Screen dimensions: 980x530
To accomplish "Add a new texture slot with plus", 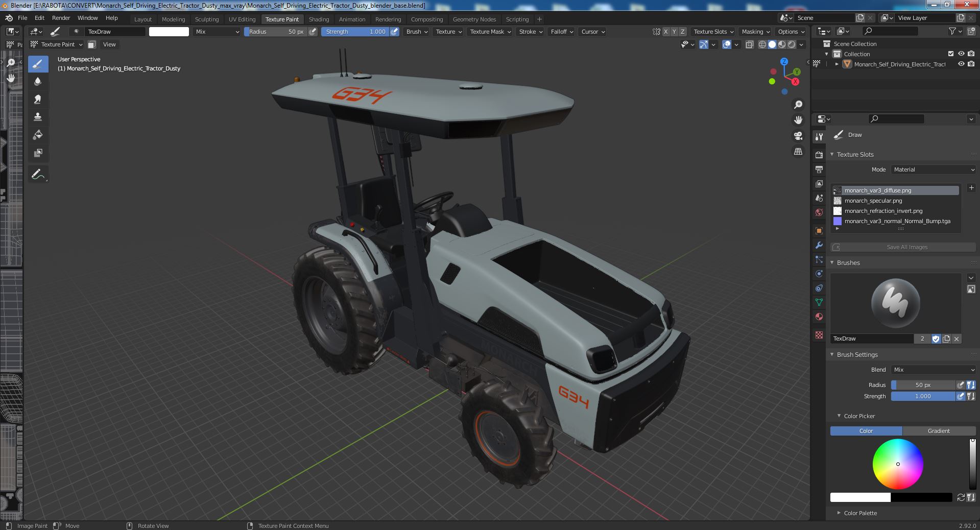I will pos(971,188).
